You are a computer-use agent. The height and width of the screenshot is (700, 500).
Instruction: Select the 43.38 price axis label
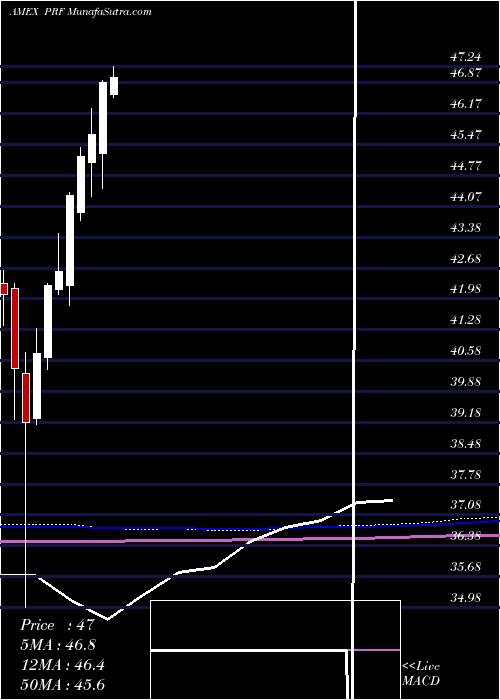466,228
